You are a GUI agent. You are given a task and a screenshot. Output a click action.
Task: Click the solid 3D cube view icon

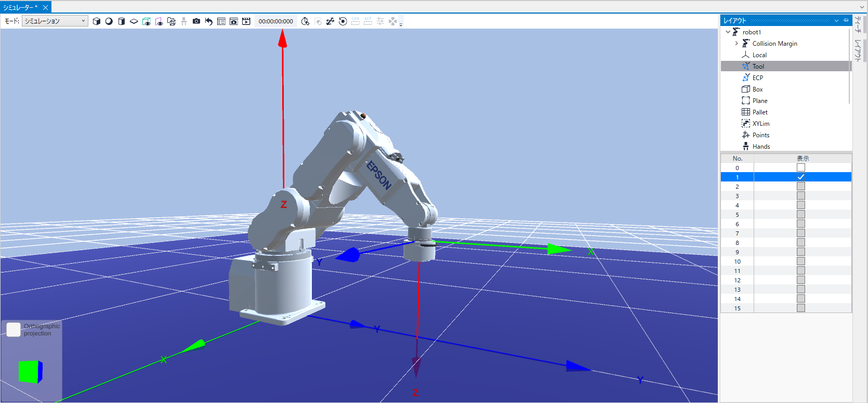pyautogui.click(x=96, y=21)
